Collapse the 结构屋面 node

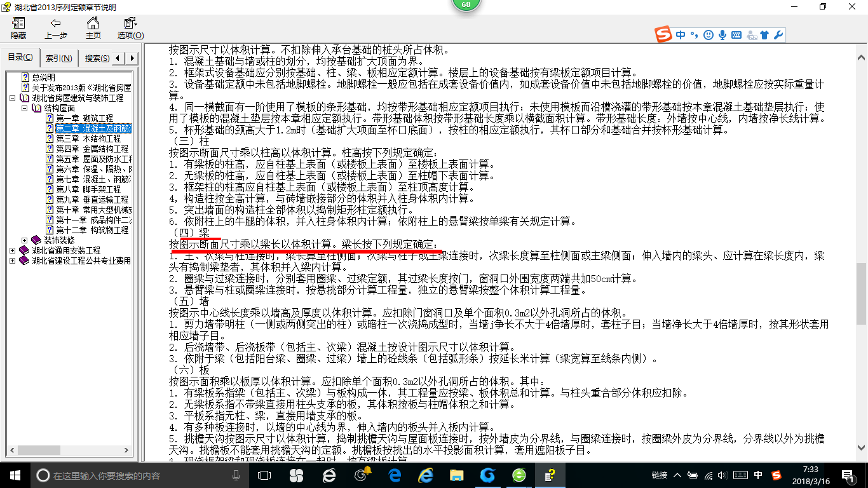click(24, 108)
